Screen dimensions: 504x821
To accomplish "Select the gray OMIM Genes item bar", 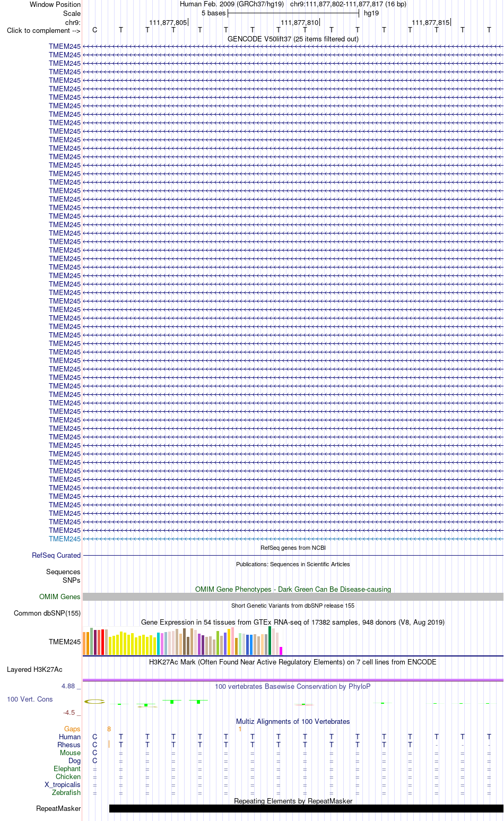I will 293,597.
